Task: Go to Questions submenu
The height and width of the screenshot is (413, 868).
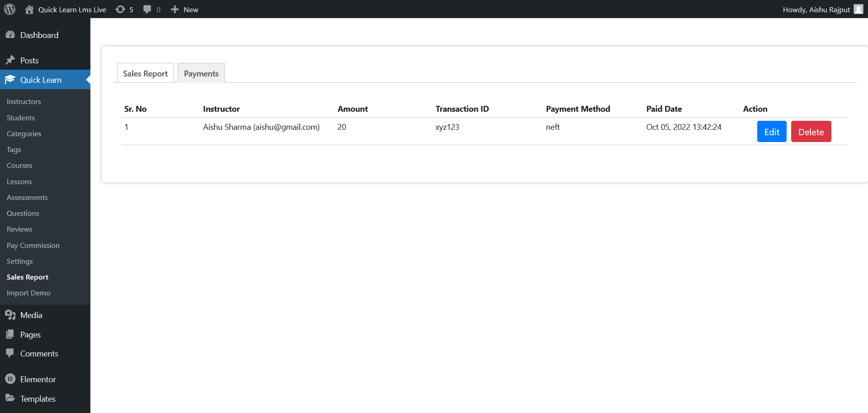Action: tap(23, 213)
